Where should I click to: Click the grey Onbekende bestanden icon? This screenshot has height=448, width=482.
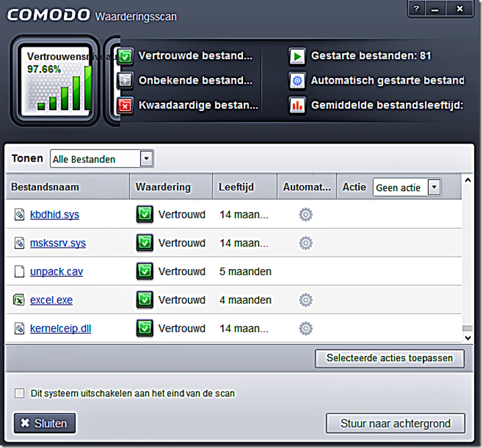click(125, 81)
